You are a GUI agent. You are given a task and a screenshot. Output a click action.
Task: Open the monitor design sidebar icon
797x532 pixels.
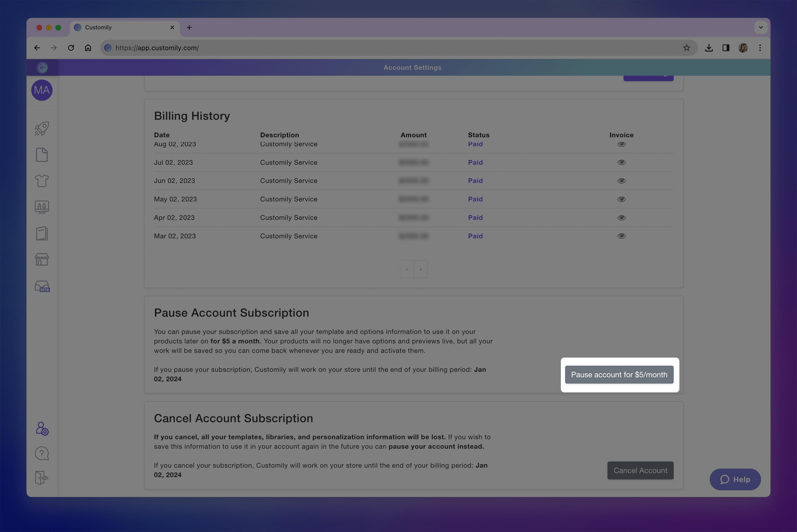42,207
